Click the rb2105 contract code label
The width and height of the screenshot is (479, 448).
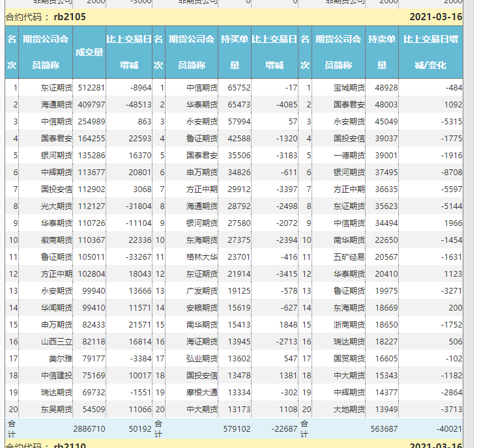tap(68, 17)
